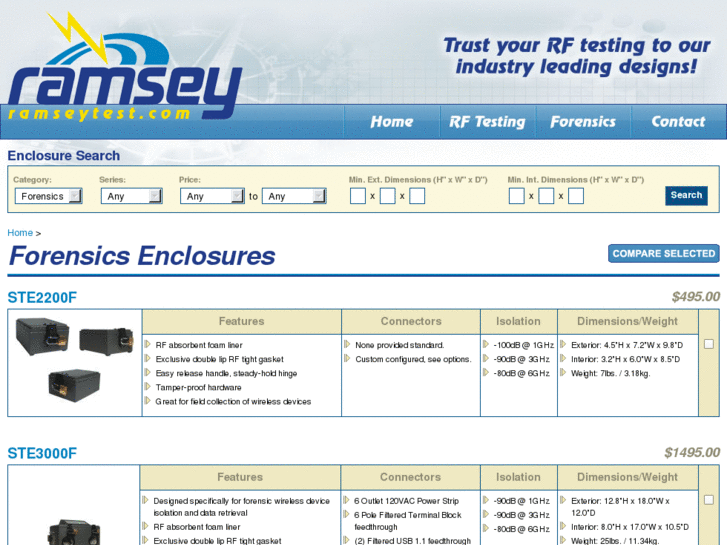Click the STE2200F Features column header
The image size is (727, 545).
pos(242,321)
